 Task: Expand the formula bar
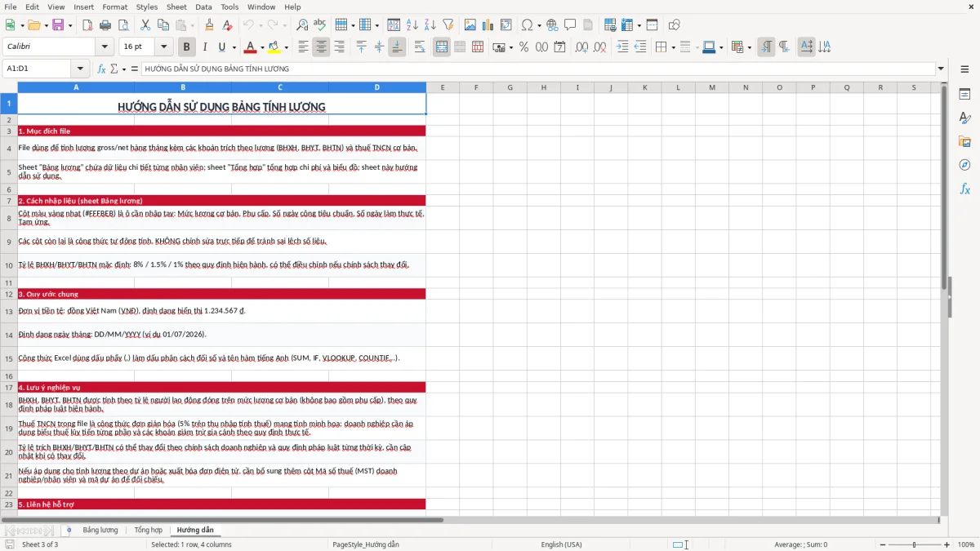(941, 69)
